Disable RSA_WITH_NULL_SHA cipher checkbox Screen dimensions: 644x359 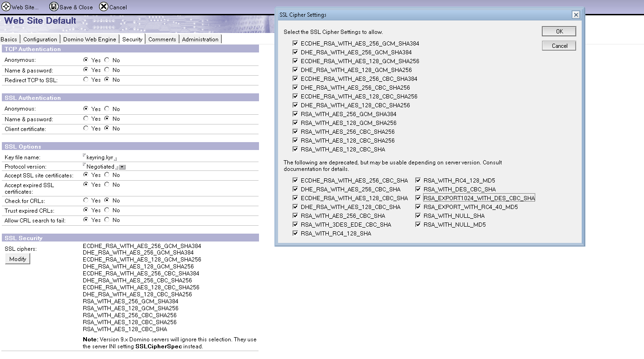(418, 216)
